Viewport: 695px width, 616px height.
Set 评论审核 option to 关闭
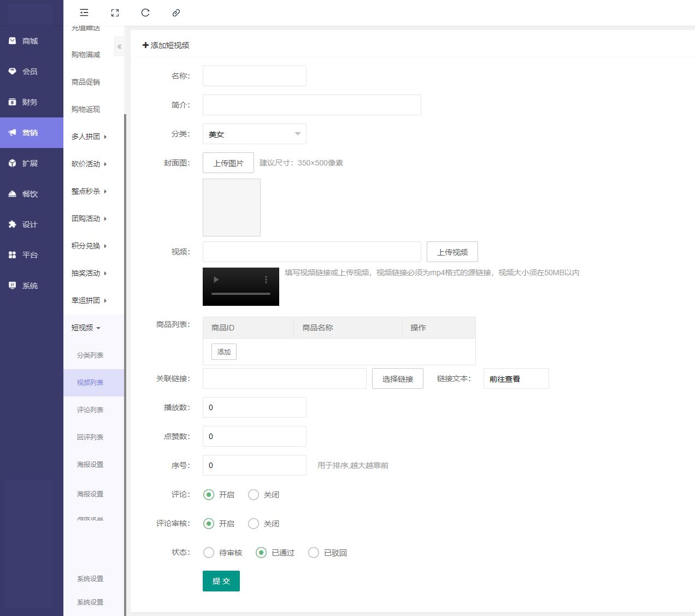(x=254, y=524)
